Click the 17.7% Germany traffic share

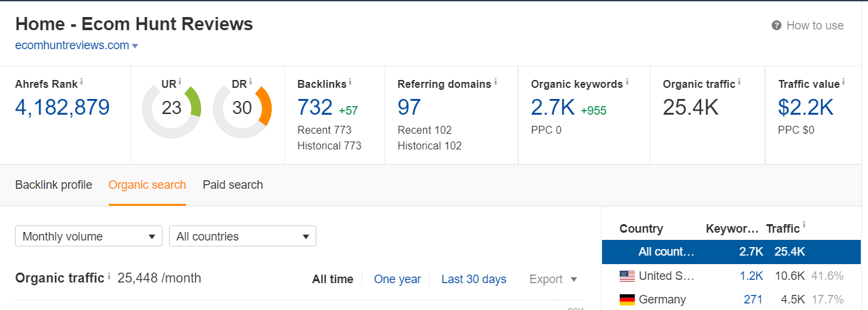point(827,300)
